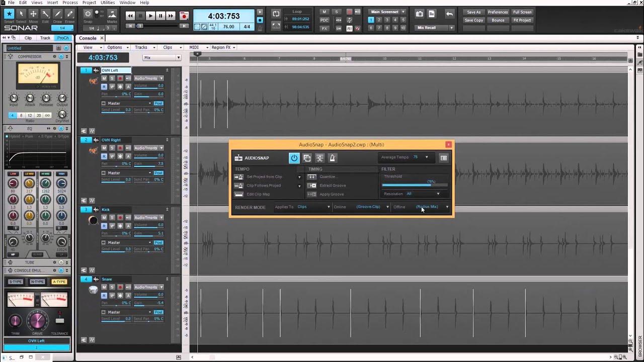644x362 pixels.
Task: Click the Snare track drum icon
Action: click(93, 290)
